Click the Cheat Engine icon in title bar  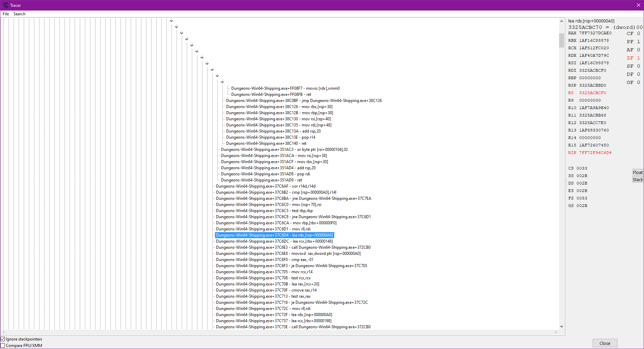5,5
